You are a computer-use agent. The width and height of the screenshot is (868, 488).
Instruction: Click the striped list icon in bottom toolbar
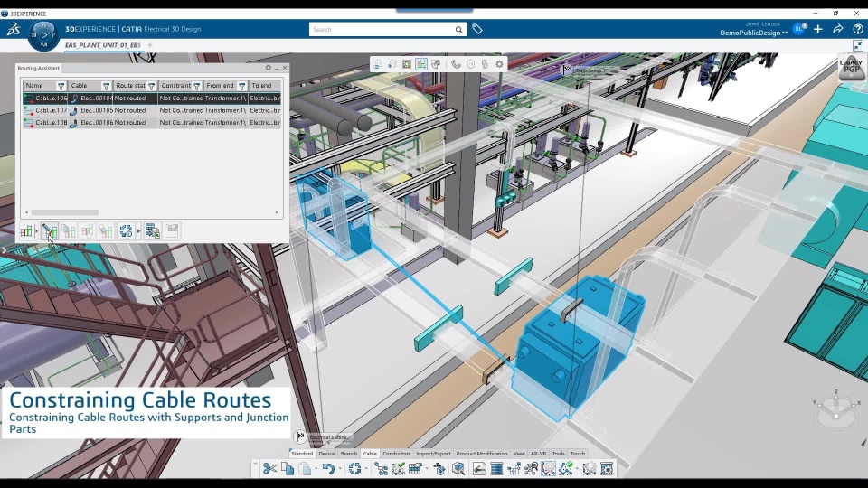point(496,469)
